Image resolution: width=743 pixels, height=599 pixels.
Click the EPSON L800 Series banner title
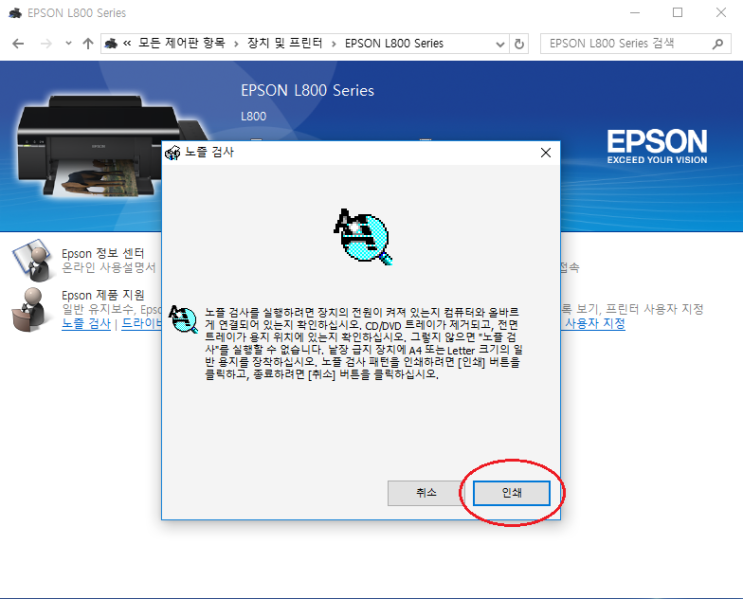[308, 91]
